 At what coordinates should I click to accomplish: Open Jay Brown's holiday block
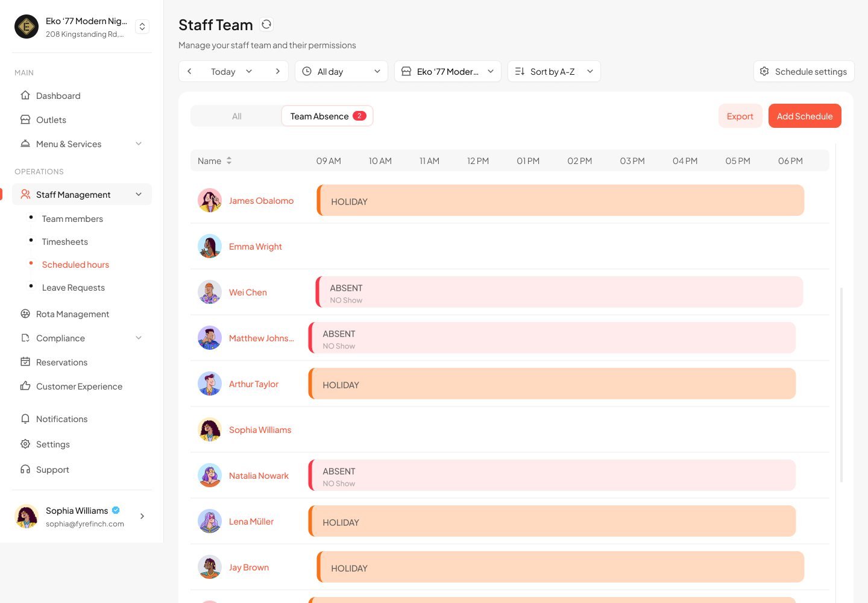[x=561, y=567]
